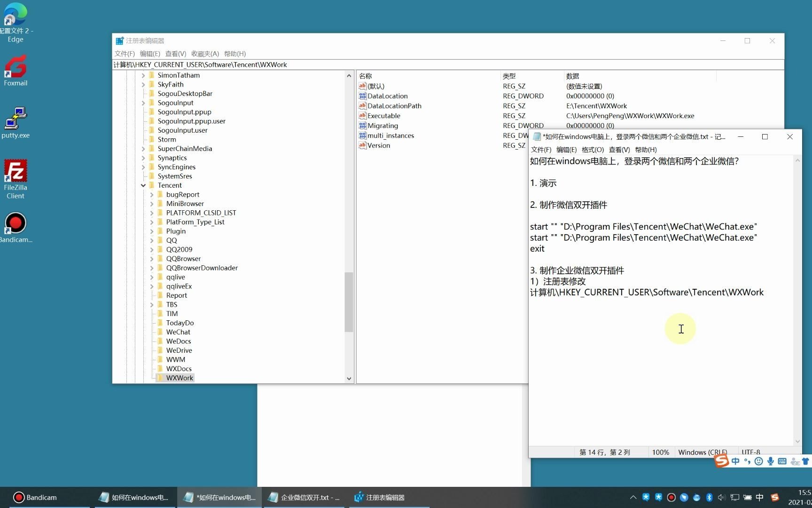Open Registry Editor 编辑(E) menu
The width and height of the screenshot is (812, 508).
click(150, 54)
